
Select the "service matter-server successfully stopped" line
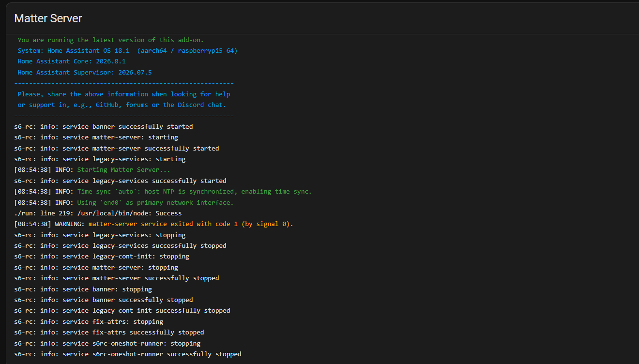[117, 278]
